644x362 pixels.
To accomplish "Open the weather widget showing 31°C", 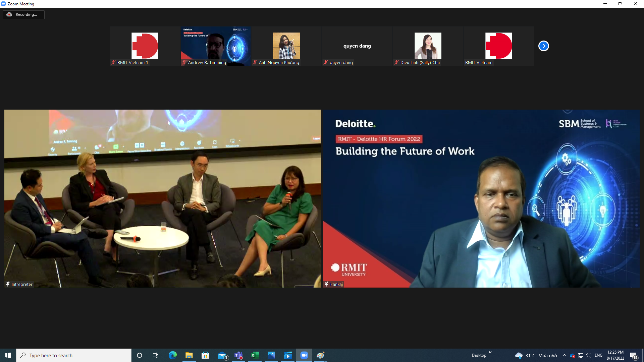I will pyautogui.click(x=536, y=356).
